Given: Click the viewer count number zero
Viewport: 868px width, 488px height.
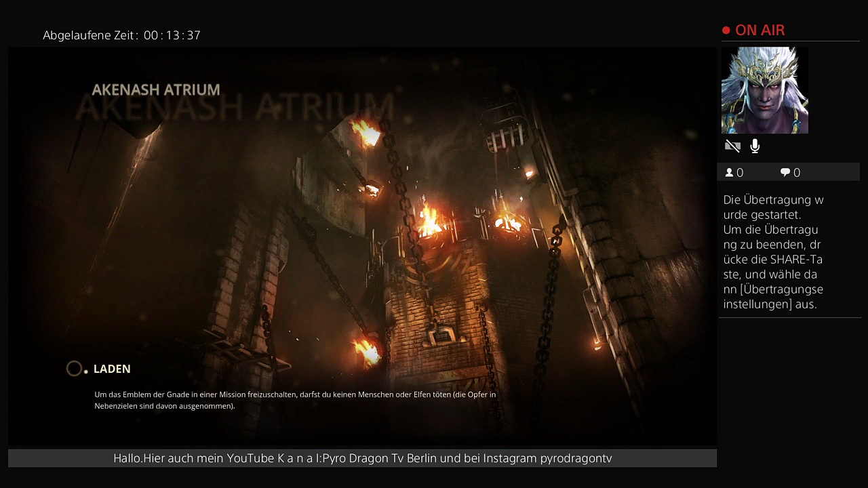Looking at the screenshot, I should pyautogui.click(x=740, y=173).
